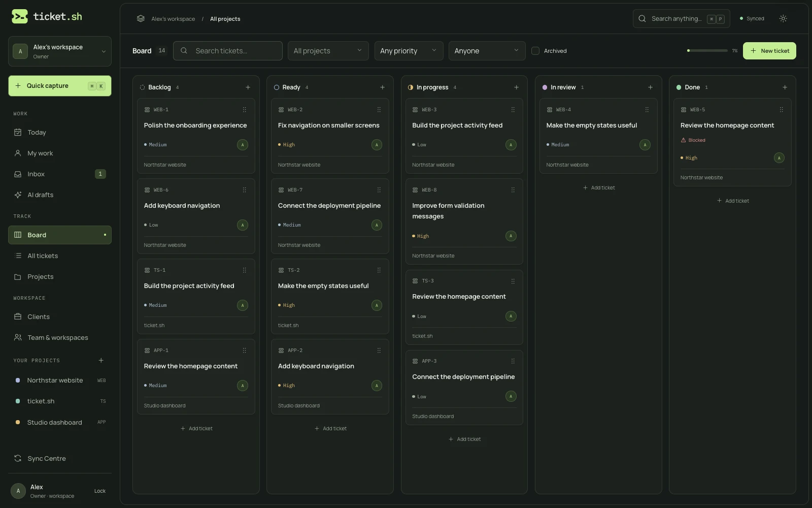The image size is (812, 508).
Task: Add a ticket via Ready column plus icon
Action: (383, 87)
